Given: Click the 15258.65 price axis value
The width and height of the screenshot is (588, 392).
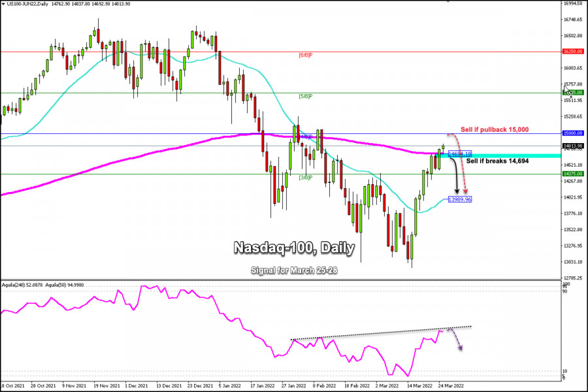Looking at the screenshot, I should [x=573, y=116].
